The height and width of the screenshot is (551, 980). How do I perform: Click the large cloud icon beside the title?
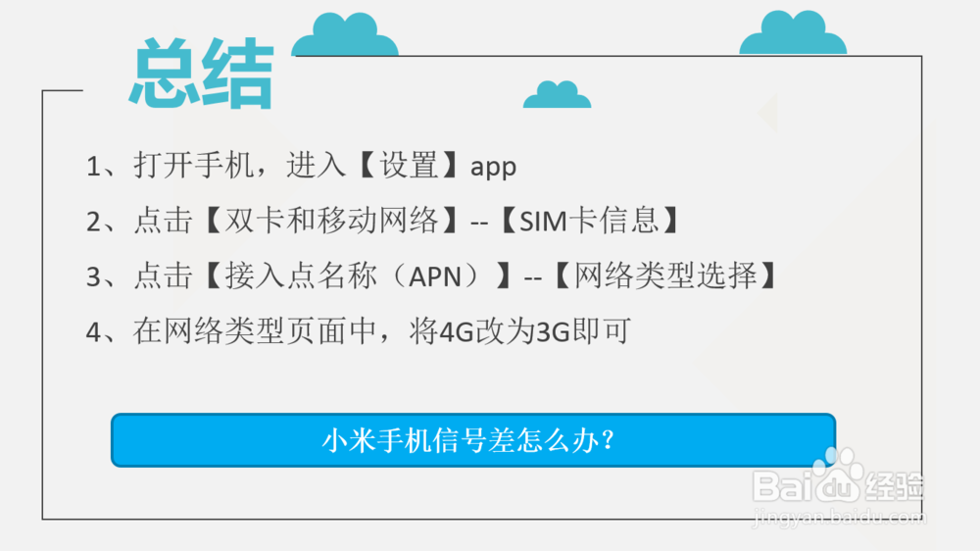pos(345,33)
